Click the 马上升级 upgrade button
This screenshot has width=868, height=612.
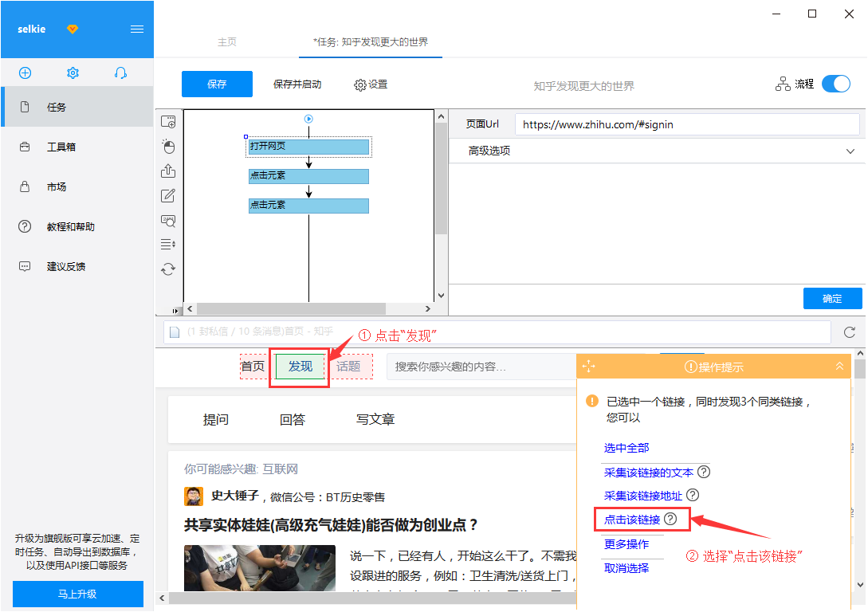(78, 594)
